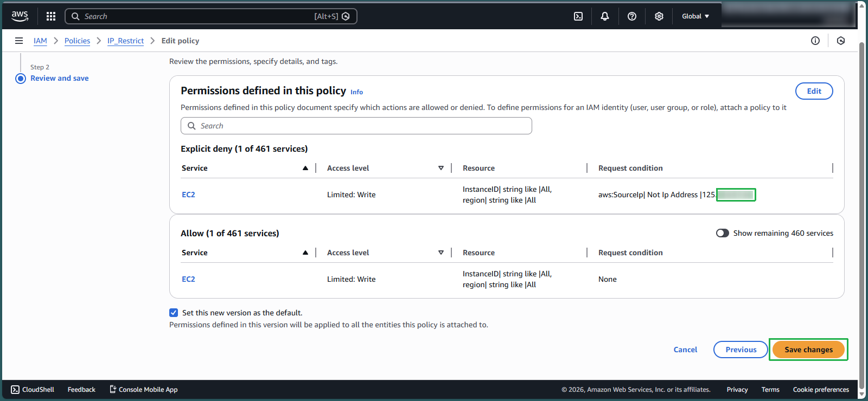Click the aws:SourceIp Not Ip Address condition
The width and height of the screenshot is (868, 401).
[x=676, y=195]
